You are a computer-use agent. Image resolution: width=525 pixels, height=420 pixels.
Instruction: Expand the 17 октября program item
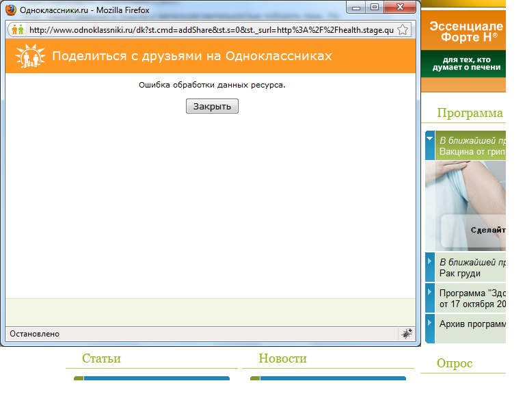[x=430, y=292]
